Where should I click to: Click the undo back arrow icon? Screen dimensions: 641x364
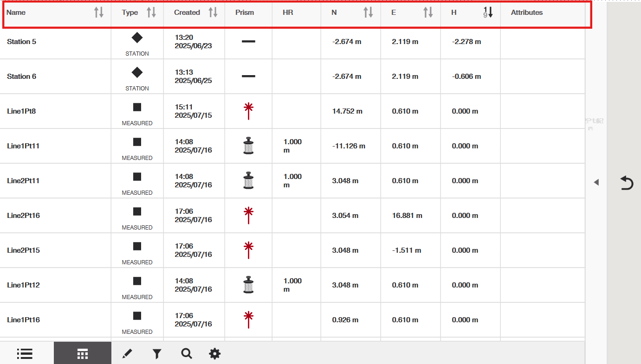[x=627, y=183]
